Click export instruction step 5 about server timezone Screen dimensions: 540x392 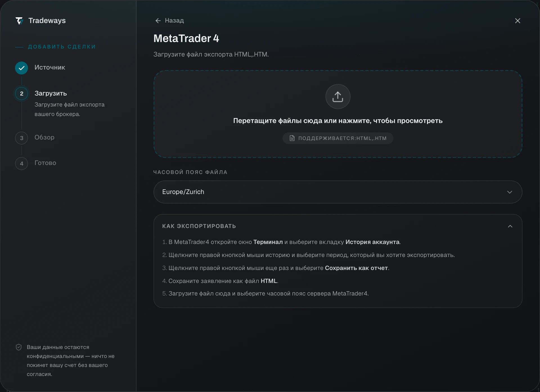pyautogui.click(x=265, y=294)
